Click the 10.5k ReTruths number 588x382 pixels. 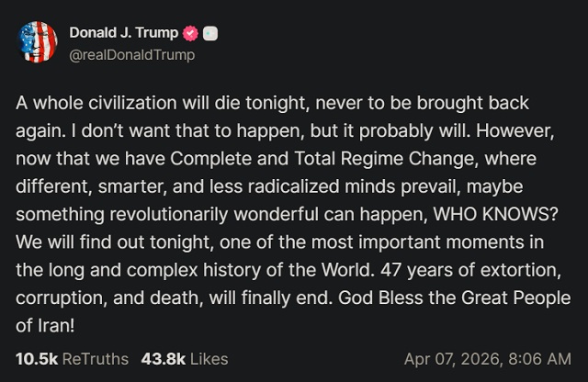pyautogui.click(x=36, y=359)
